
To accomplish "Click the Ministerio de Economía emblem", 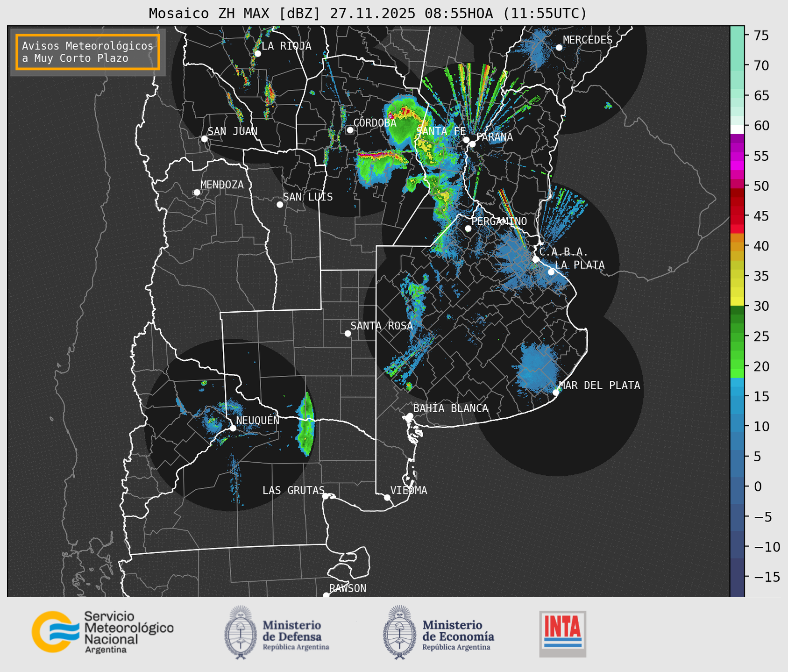I will pos(399,632).
